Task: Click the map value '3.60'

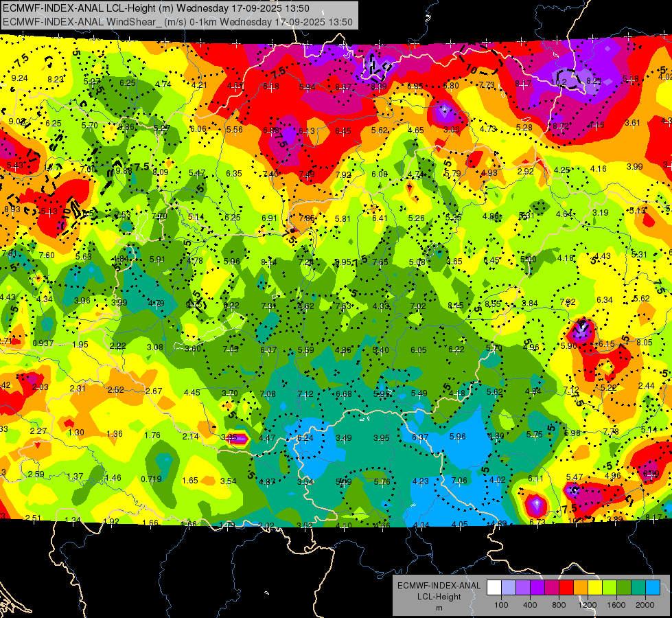Action: coord(193,348)
